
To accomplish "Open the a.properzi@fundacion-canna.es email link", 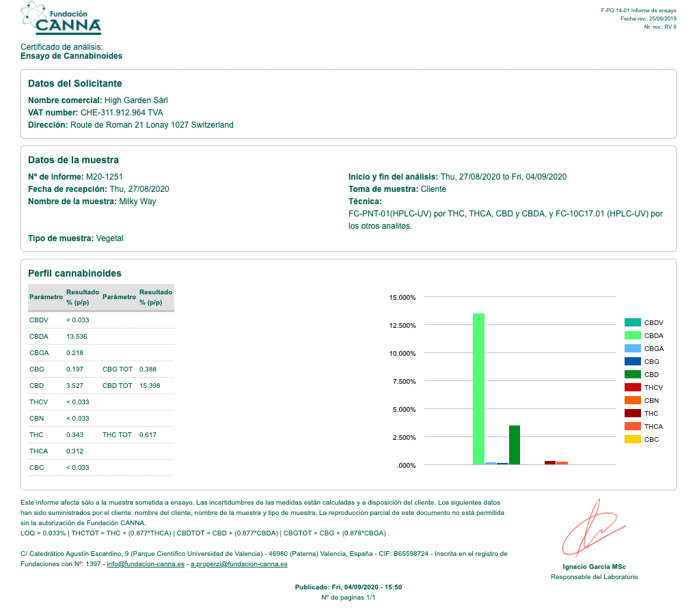I will point(239,563).
